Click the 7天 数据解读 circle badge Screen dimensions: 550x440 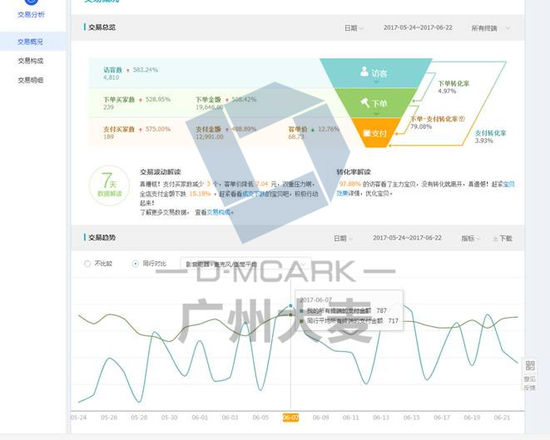110,185
